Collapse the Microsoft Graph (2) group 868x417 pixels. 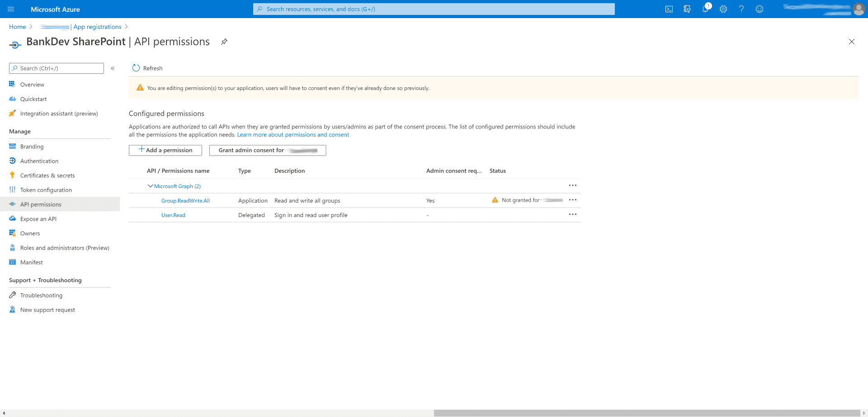pyautogui.click(x=151, y=186)
